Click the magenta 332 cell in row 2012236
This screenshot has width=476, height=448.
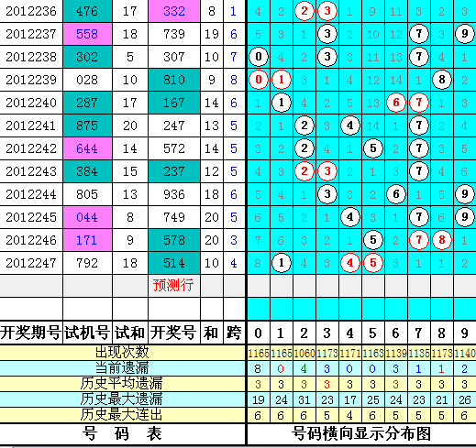point(174,11)
